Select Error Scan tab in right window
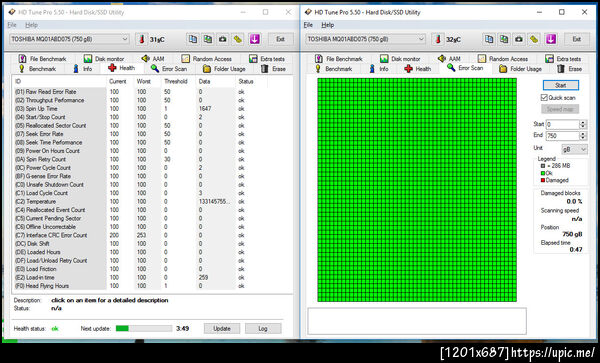600x363 pixels. click(465, 68)
